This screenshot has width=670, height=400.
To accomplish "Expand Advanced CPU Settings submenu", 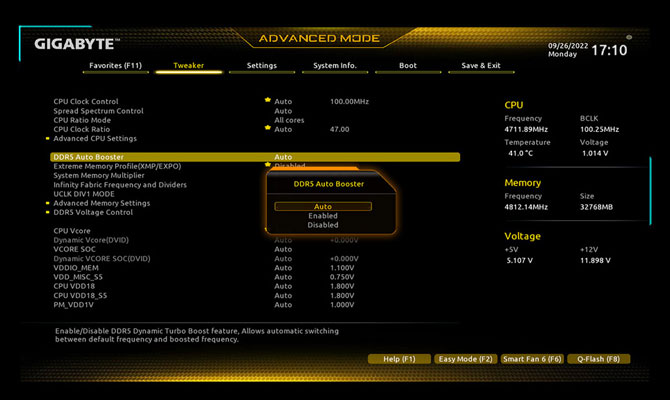I will click(95, 138).
